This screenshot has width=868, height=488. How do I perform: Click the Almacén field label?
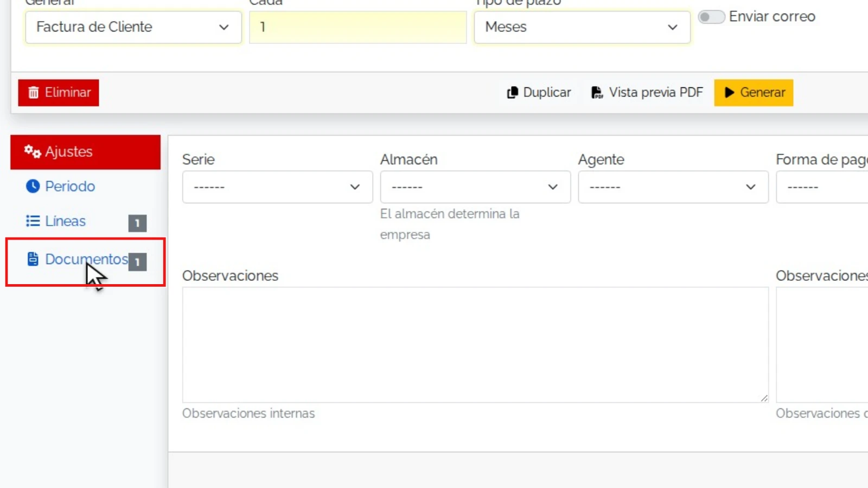click(409, 159)
